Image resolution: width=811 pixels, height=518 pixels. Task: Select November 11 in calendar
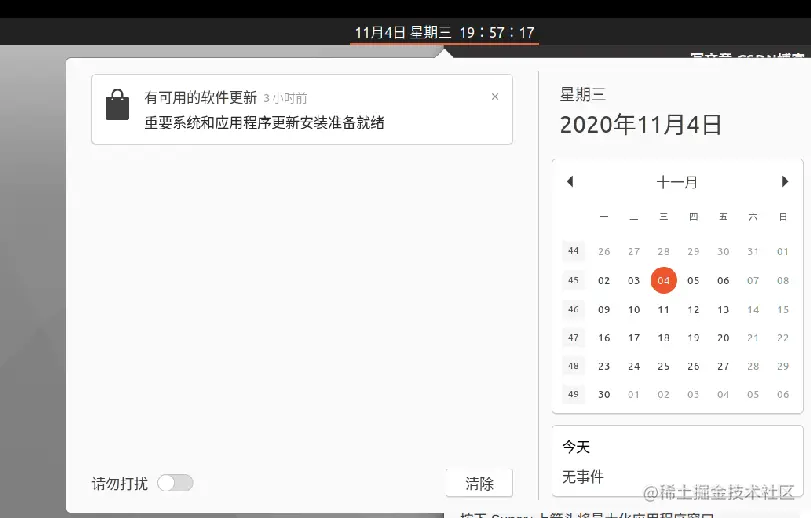coord(664,309)
